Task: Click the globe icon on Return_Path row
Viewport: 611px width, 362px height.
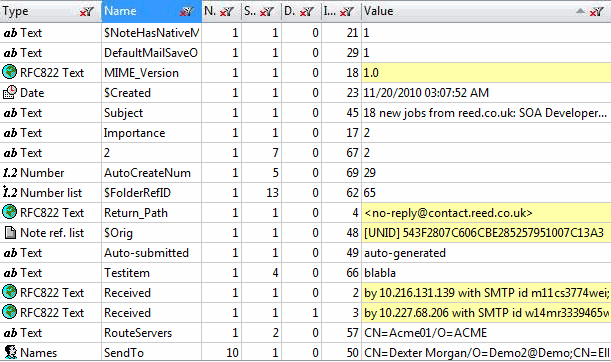Action: (9, 212)
